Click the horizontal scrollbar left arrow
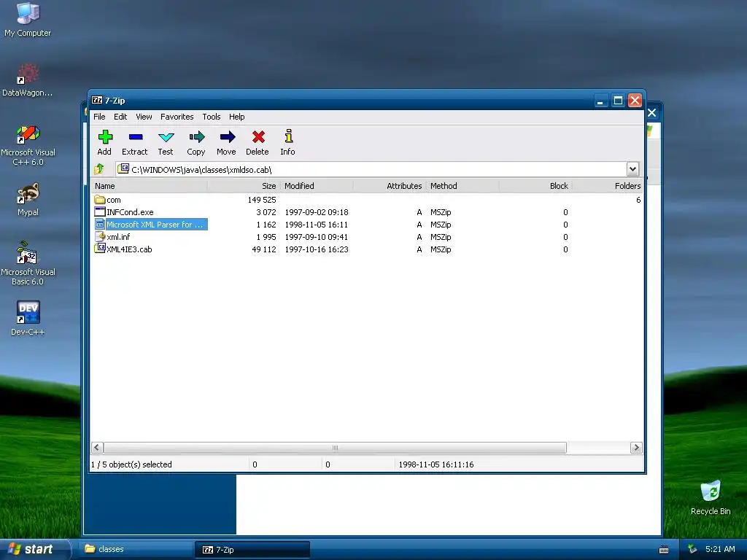Screen dimensions: 747x560 tap(97, 448)
